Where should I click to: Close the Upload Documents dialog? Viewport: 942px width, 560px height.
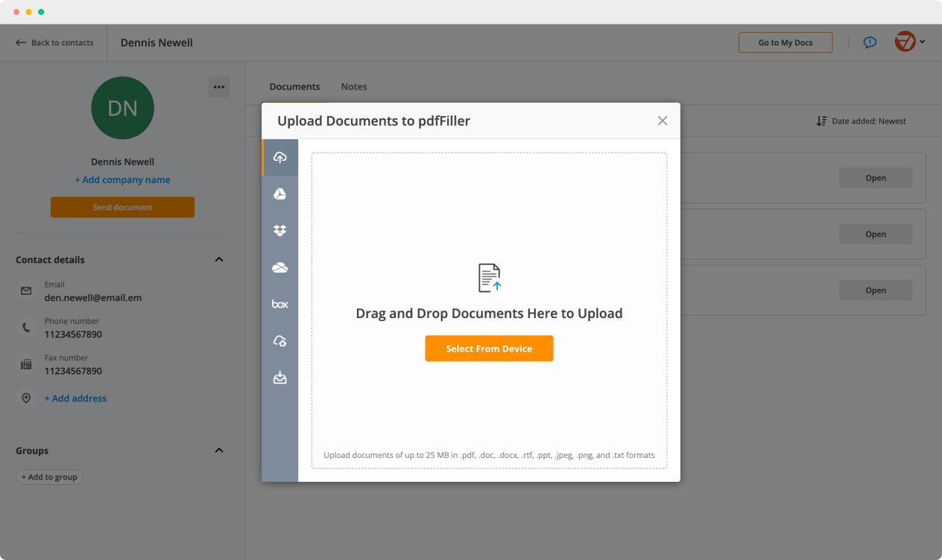tap(662, 121)
